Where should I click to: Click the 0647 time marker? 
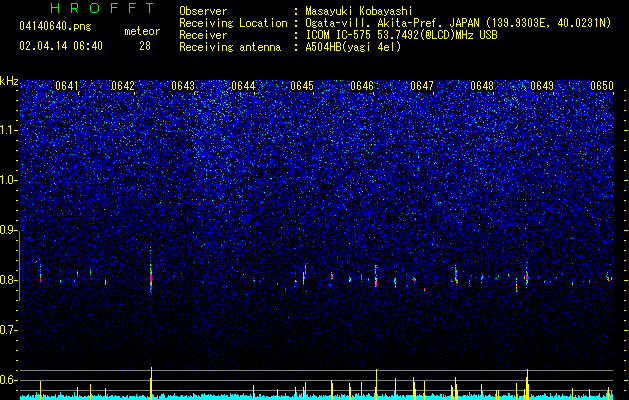[x=422, y=86]
